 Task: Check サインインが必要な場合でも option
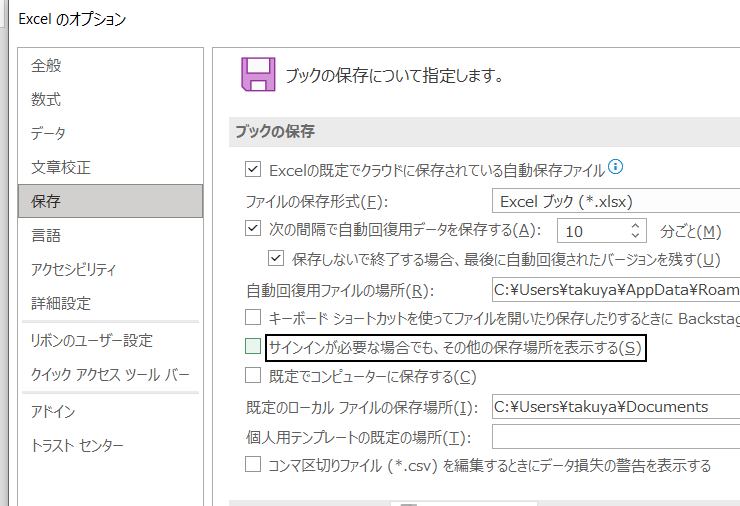(253, 346)
